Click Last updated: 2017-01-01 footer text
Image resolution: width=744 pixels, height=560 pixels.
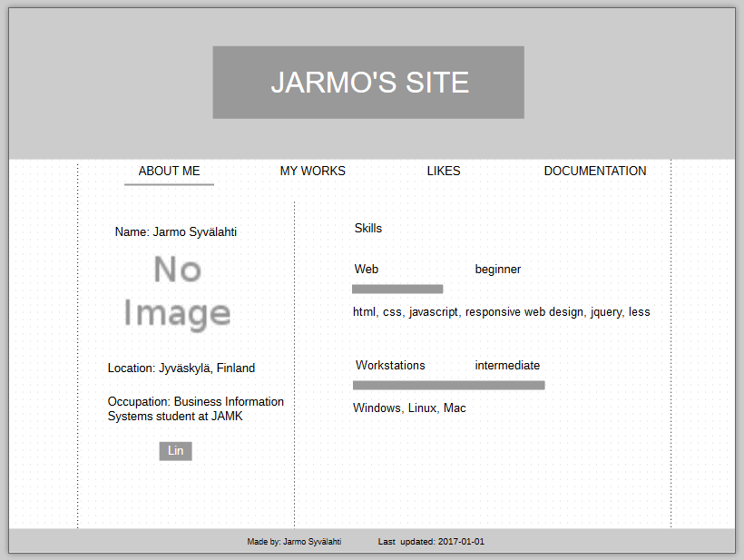point(431,542)
